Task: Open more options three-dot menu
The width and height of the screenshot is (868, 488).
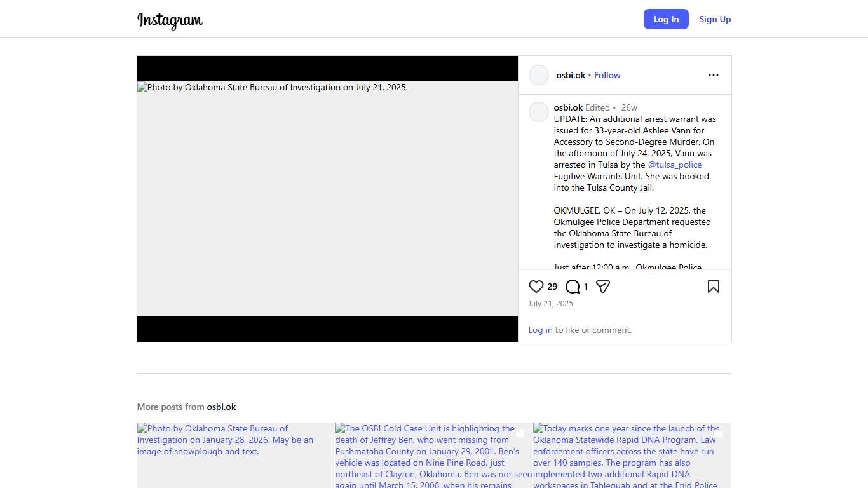Action: 713,75
